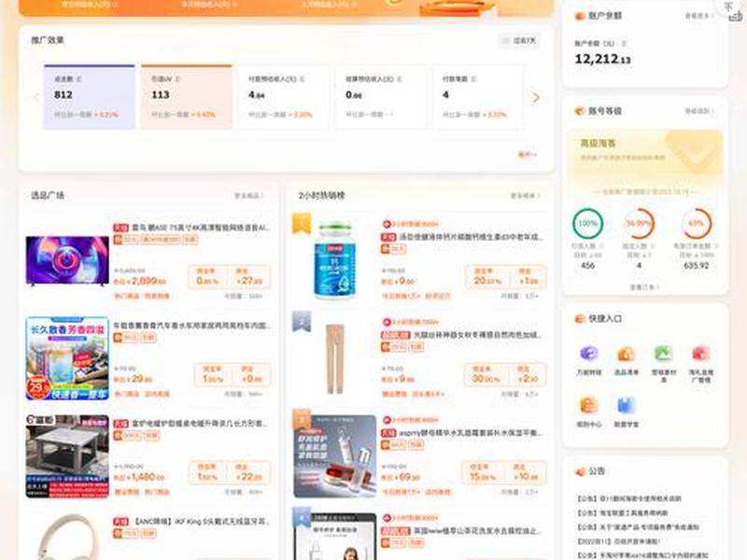The height and width of the screenshot is (560, 747).
Task: Open the orange 选品清单 quick entry icon
Action: 626,354
